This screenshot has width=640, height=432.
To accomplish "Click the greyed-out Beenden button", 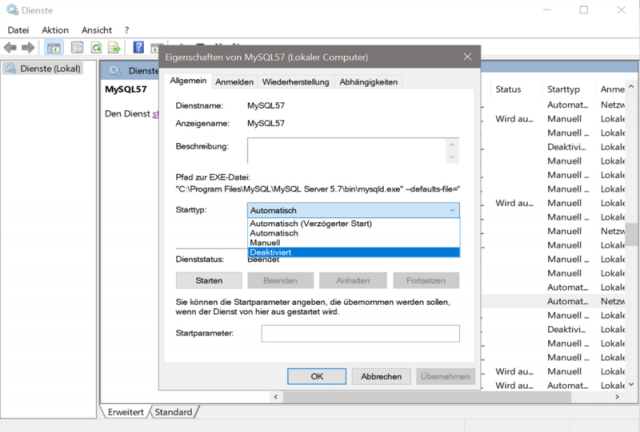I will click(280, 281).
